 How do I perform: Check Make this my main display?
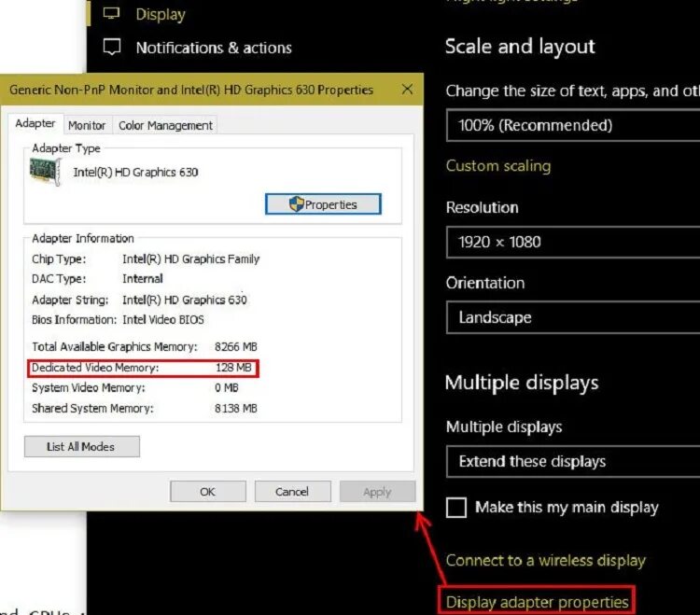(456, 508)
